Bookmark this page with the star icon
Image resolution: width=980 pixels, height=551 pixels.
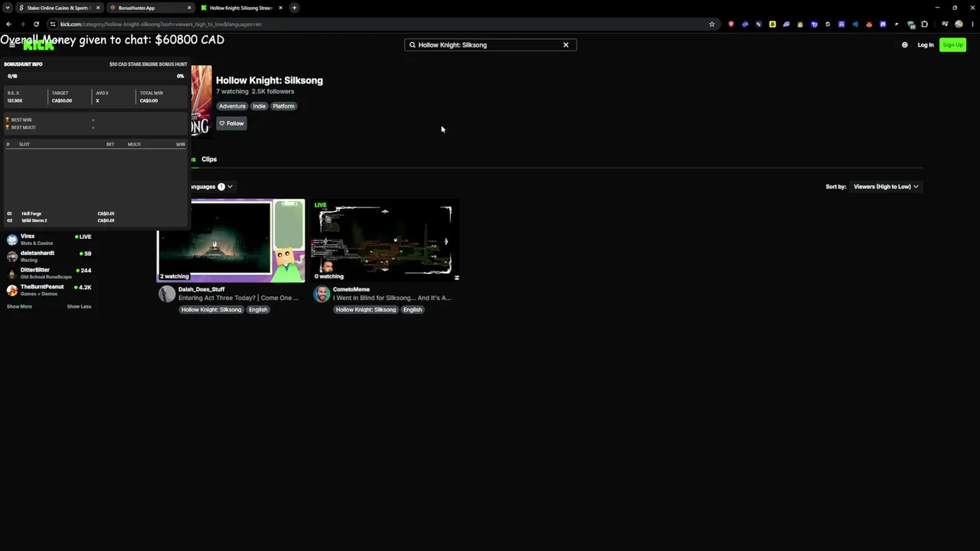712,24
